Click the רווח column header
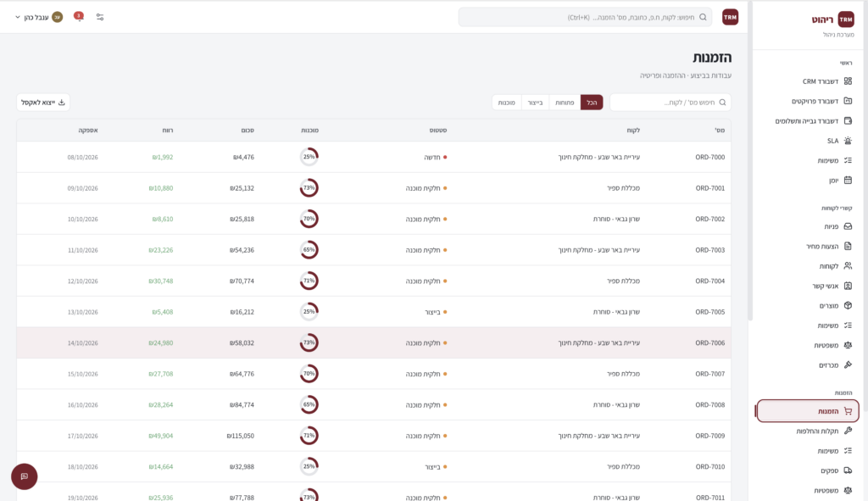This screenshot has height=501, width=868. coord(167,131)
